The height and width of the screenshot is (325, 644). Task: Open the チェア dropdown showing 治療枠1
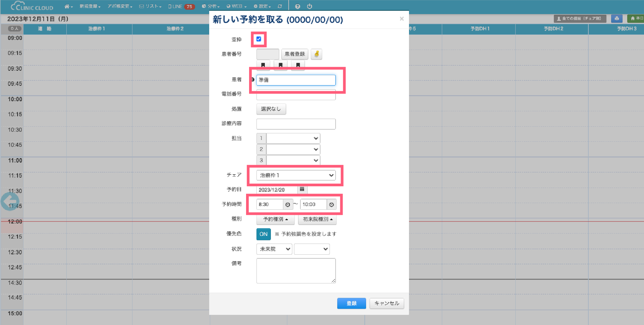tap(296, 175)
